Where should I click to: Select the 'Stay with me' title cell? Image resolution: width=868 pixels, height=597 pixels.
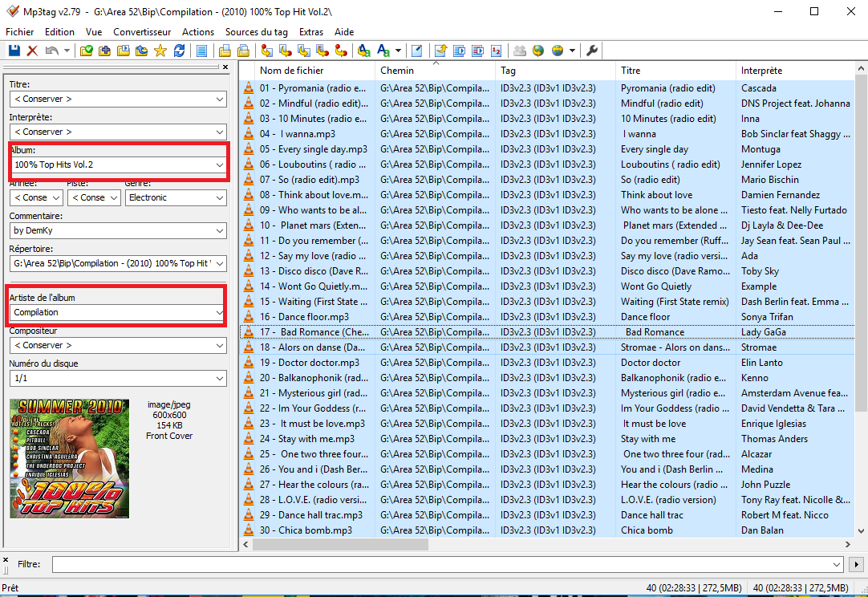[x=648, y=439]
